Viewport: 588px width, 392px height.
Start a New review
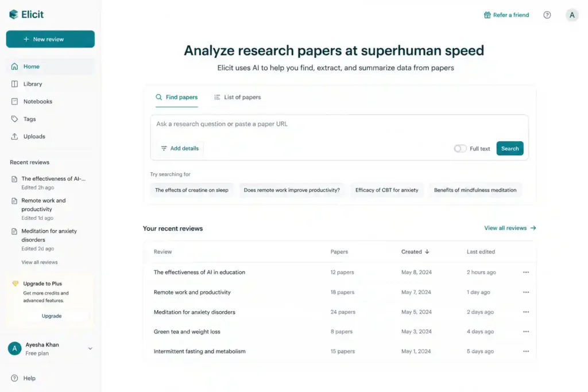(x=51, y=39)
